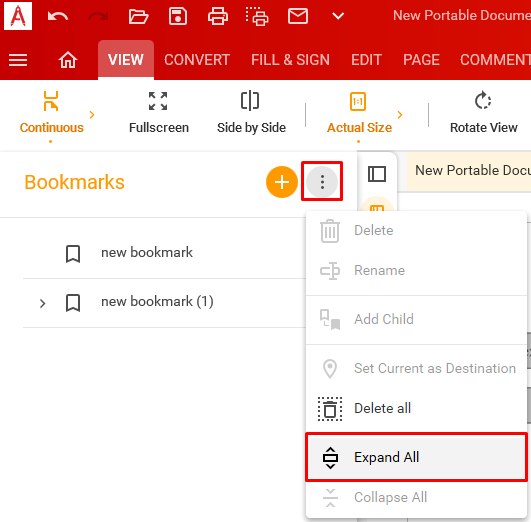The width and height of the screenshot is (531, 522).
Task: Toggle Side by Side view
Action: 251,113
